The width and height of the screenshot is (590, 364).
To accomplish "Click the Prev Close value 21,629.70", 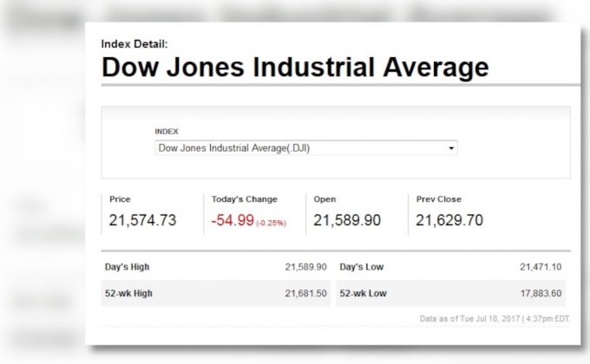I will pos(449,220).
